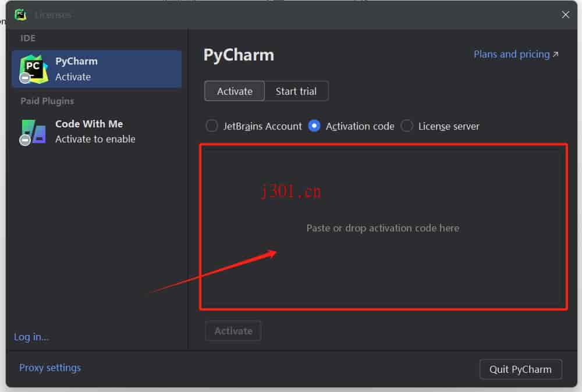582x392 pixels.
Task: Click the disabled Activate button below code area
Action: pos(233,331)
